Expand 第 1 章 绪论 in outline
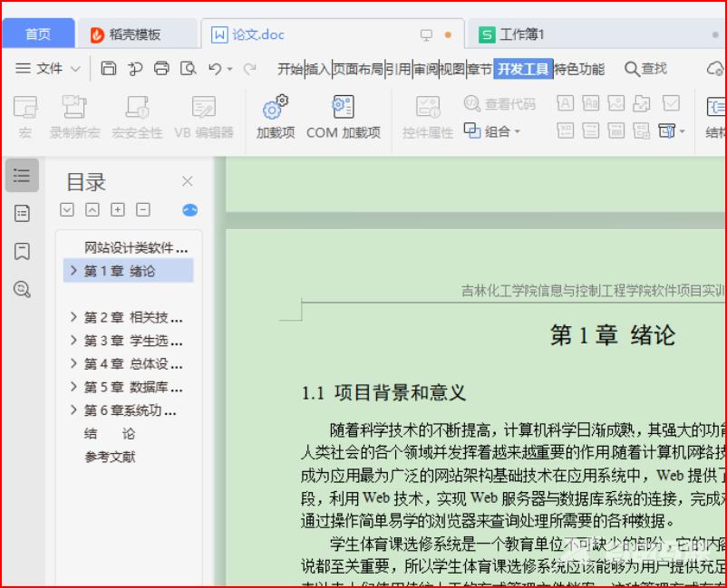 73,271
